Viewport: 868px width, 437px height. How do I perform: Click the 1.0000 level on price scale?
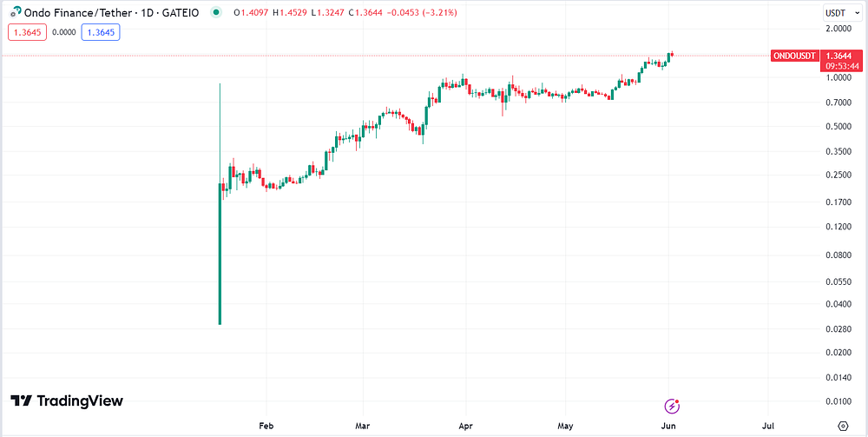[x=840, y=77]
